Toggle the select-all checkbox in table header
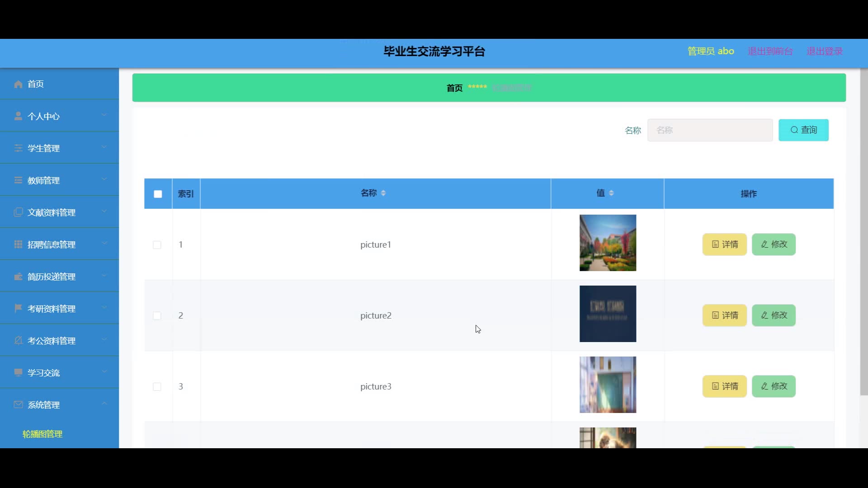Screen dimensions: 868x488 click(158, 194)
